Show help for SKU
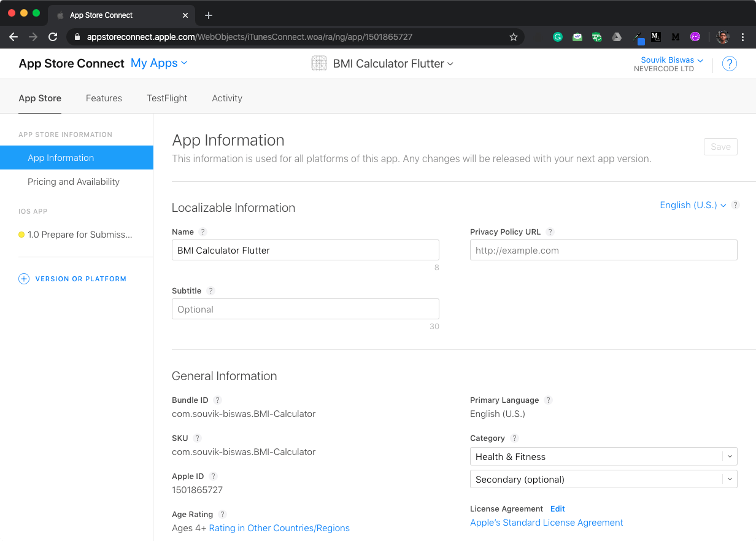The width and height of the screenshot is (756, 541). [197, 438]
